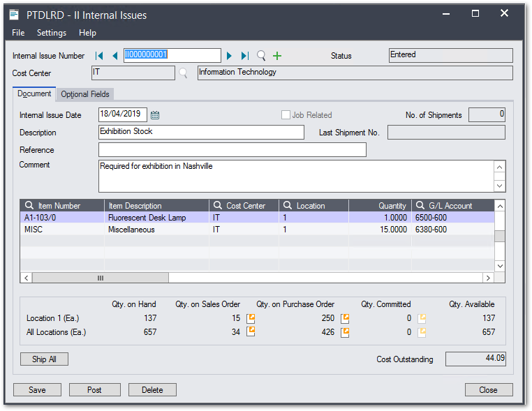The image size is (532, 411).
Task: Click the Cost Center field containing IT
Action: point(133,73)
